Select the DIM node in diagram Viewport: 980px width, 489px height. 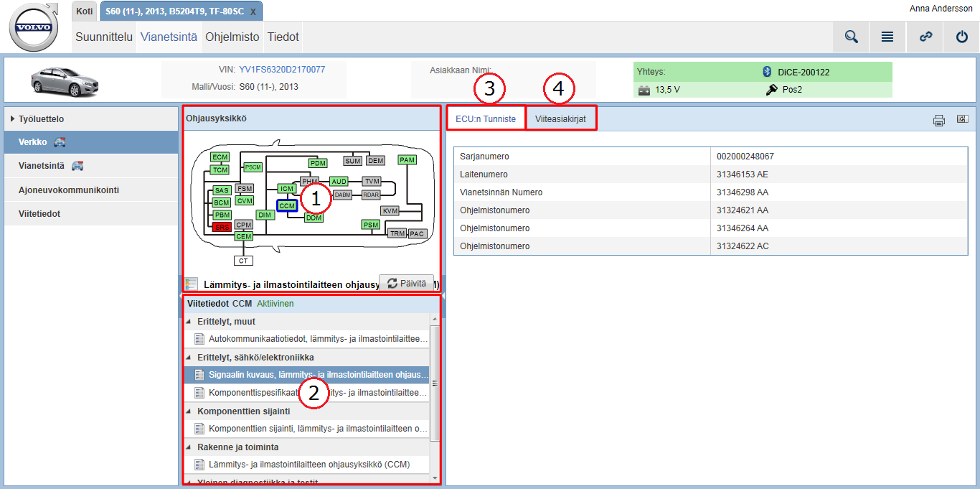point(265,215)
